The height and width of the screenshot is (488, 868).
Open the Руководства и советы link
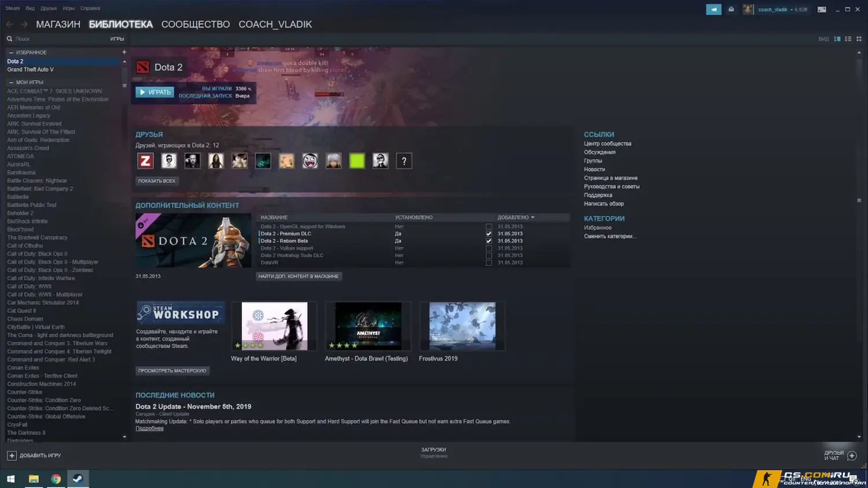(612, 187)
